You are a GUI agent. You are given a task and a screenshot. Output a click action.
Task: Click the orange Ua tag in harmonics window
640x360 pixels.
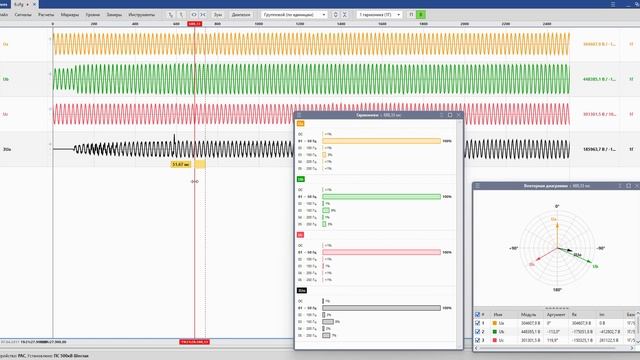tap(300, 124)
